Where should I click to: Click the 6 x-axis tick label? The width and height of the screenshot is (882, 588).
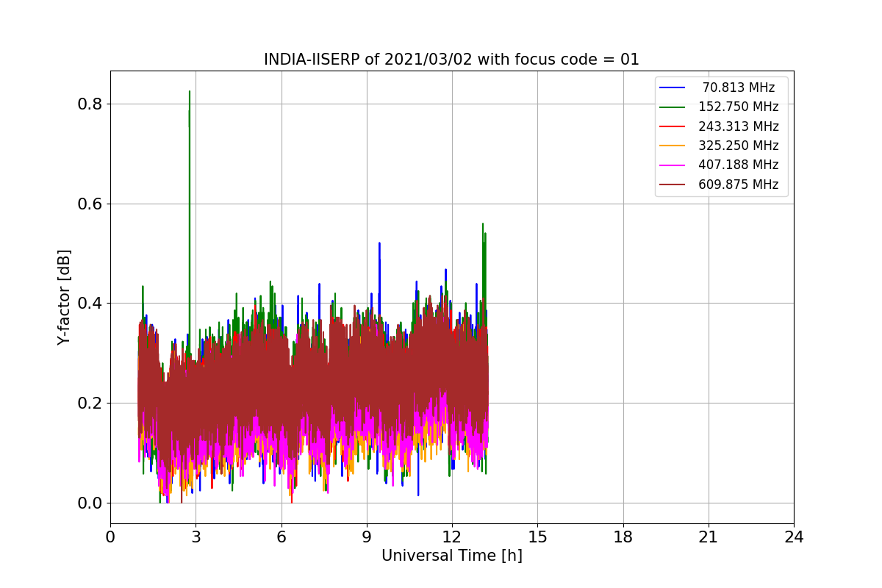(282, 537)
